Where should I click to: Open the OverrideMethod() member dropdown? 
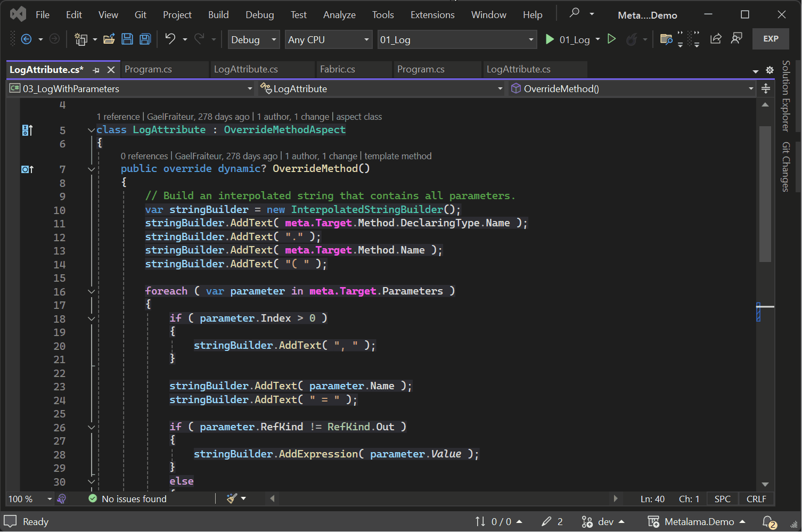(632, 88)
